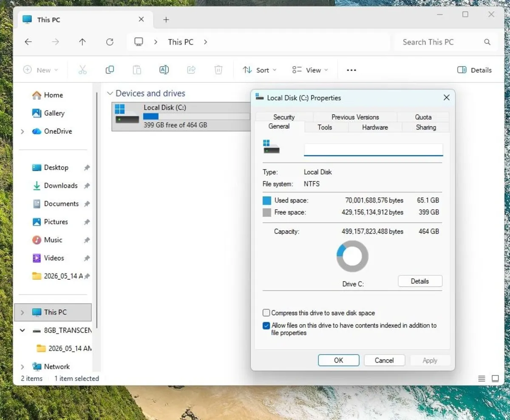Click the Rename icon in toolbar
Screen dimensions: 510x420
click(164, 70)
